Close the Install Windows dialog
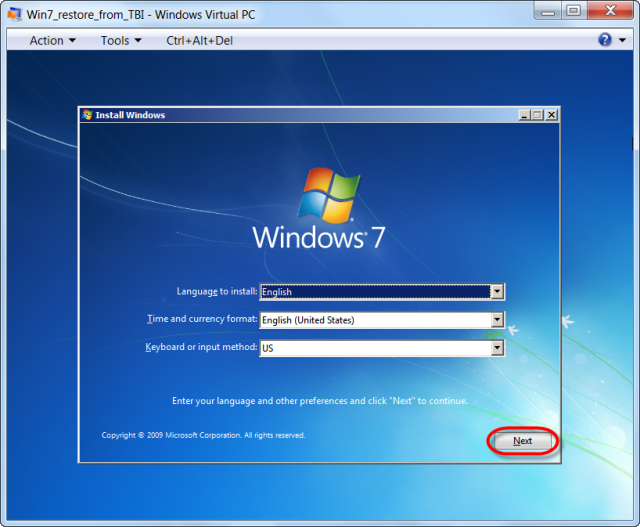Image resolution: width=640 pixels, height=527 pixels. pos(551,115)
